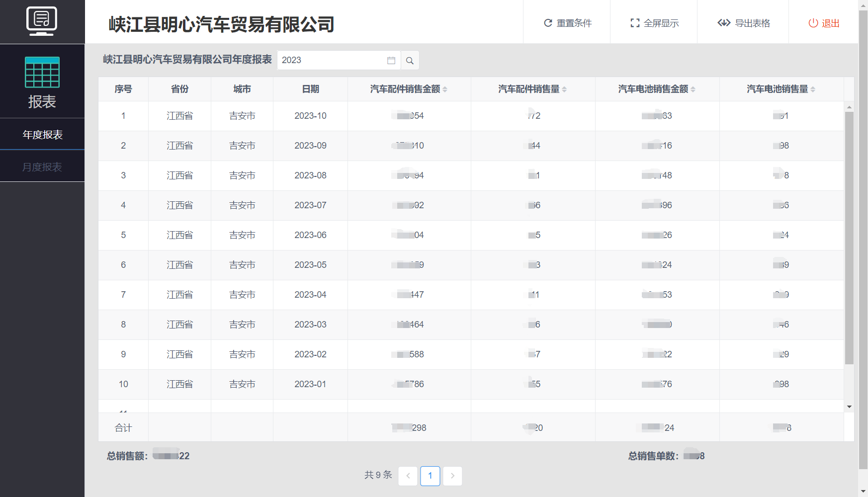Log out using 退出 button
The height and width of the screenshot is (497, 868).
824,23
